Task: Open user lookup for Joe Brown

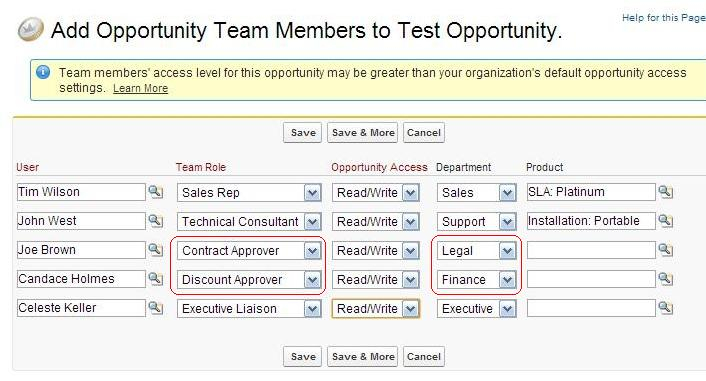Action: pos(155,249)
